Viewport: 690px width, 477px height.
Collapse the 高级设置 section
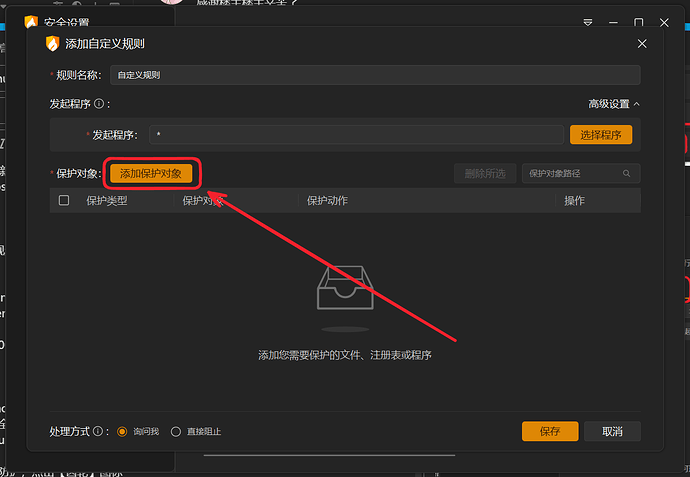[x=614, y=104]
